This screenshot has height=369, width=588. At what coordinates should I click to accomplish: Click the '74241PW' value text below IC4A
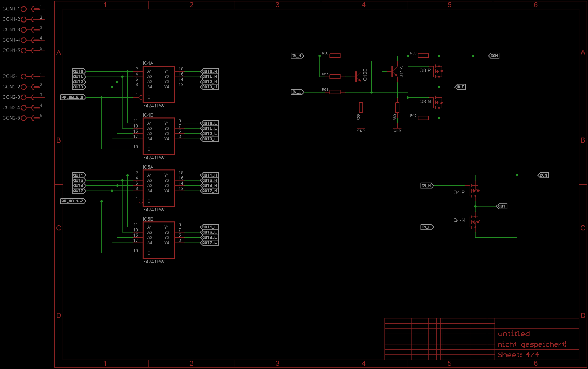point(154,106)
